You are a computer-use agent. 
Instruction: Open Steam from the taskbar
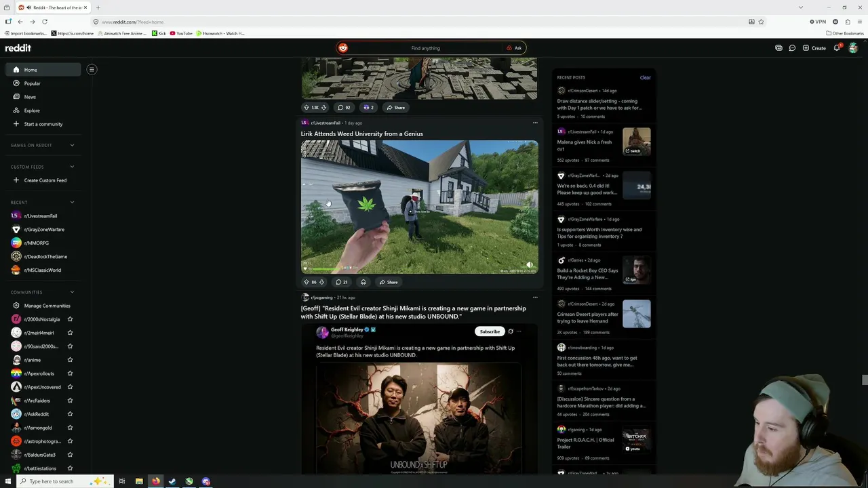click(172, 481)
